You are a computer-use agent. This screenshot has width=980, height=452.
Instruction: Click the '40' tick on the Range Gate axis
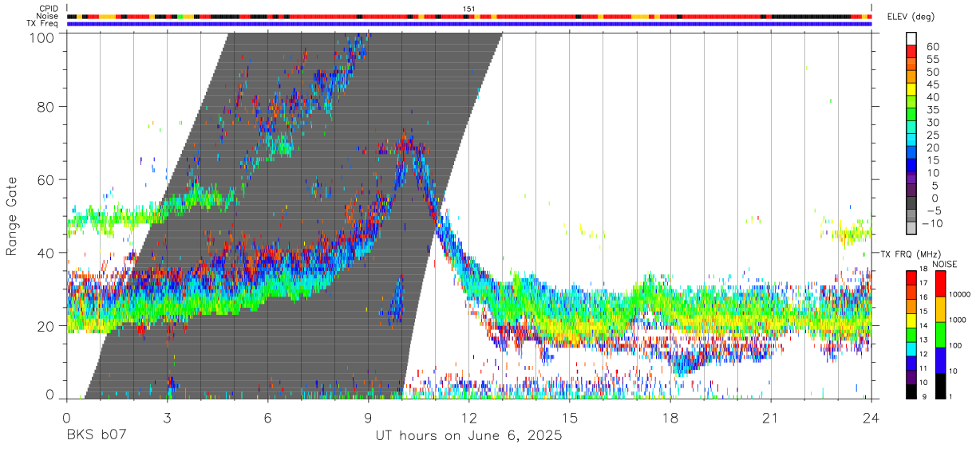point(47,253)
